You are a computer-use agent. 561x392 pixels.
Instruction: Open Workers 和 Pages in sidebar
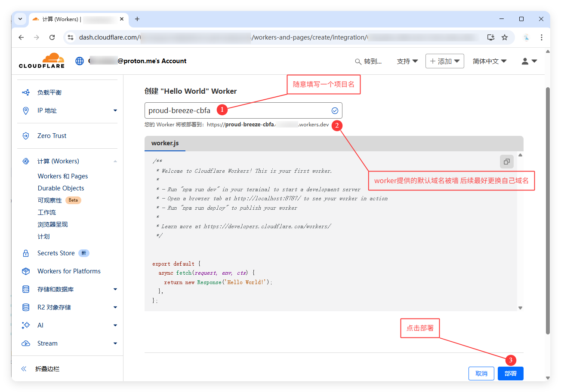tap(63, 176)
